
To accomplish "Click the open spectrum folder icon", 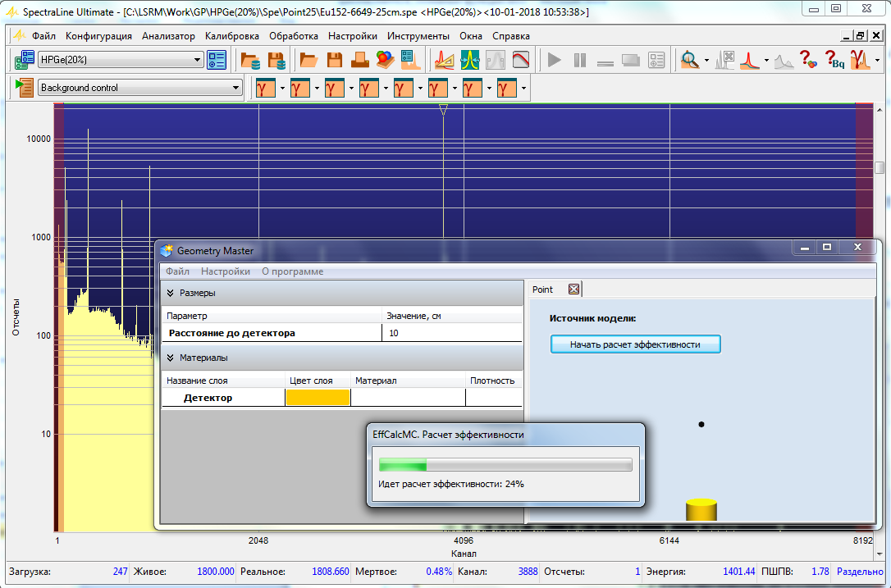I will [x=308, y=60].
